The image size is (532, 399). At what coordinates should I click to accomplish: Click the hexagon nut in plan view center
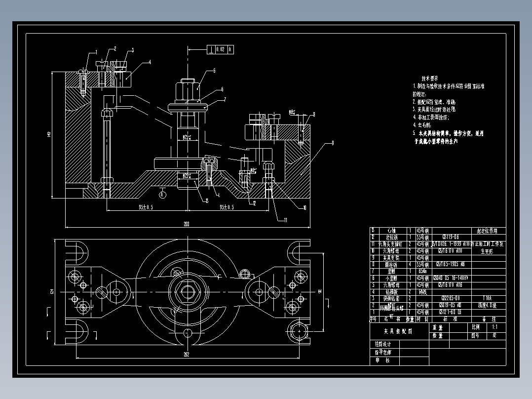(x=187, y=291)
